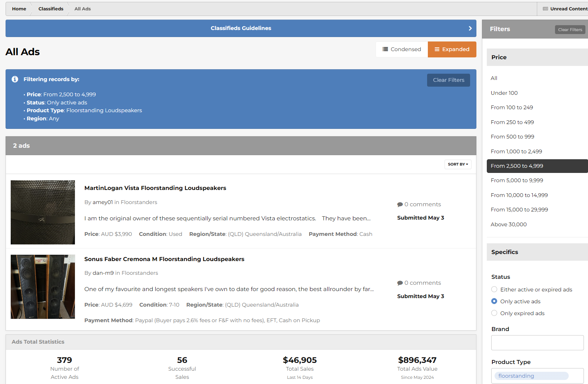Viewport: 588px width, 384px height.
Task: Select Only expired ads radio option
Action: point(494,313)
